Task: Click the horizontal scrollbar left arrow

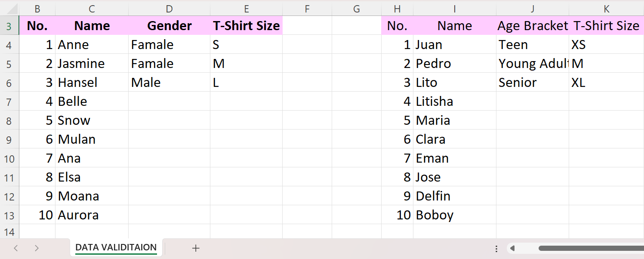Action: coord(512,248)
